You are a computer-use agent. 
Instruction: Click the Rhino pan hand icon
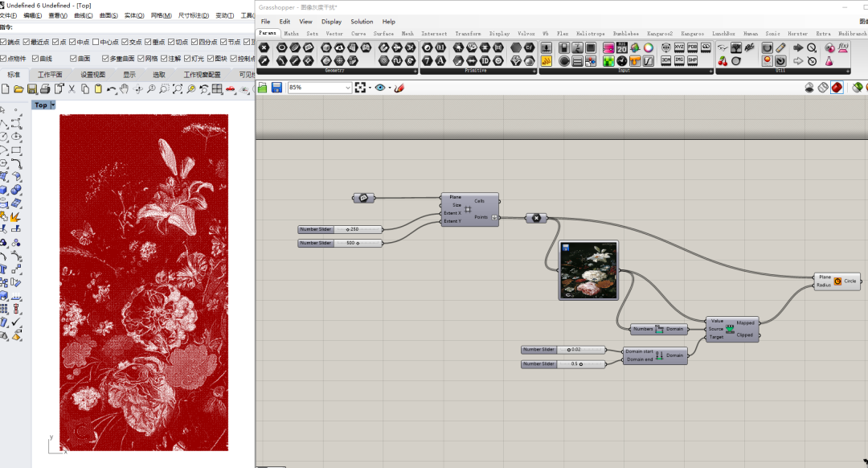(x=125, y=89)
